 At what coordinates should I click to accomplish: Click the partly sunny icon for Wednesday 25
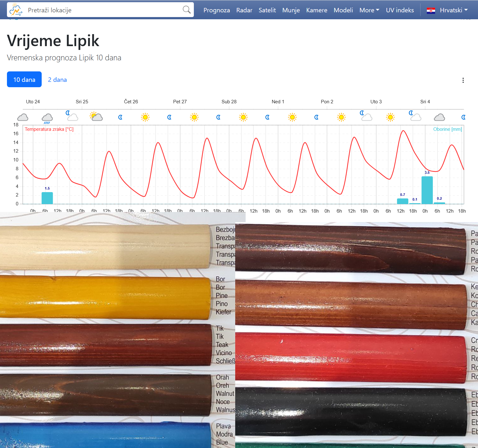point(96,117)
